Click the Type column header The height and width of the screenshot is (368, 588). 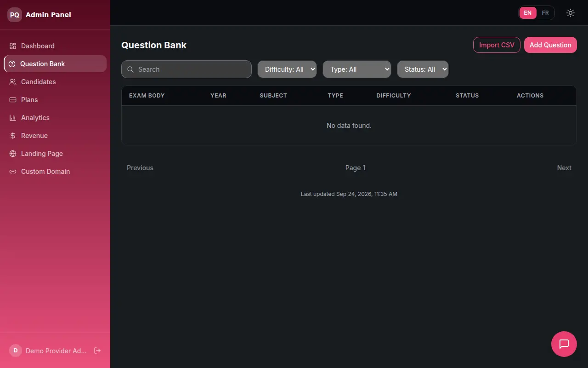pyautogui.click(x=335, y=96)
